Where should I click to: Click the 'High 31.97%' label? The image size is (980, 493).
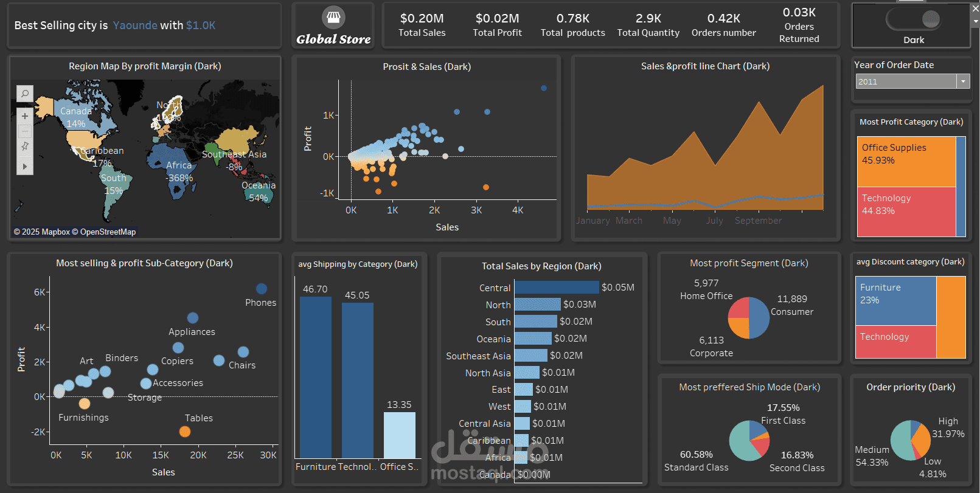(x=948, y=427)
